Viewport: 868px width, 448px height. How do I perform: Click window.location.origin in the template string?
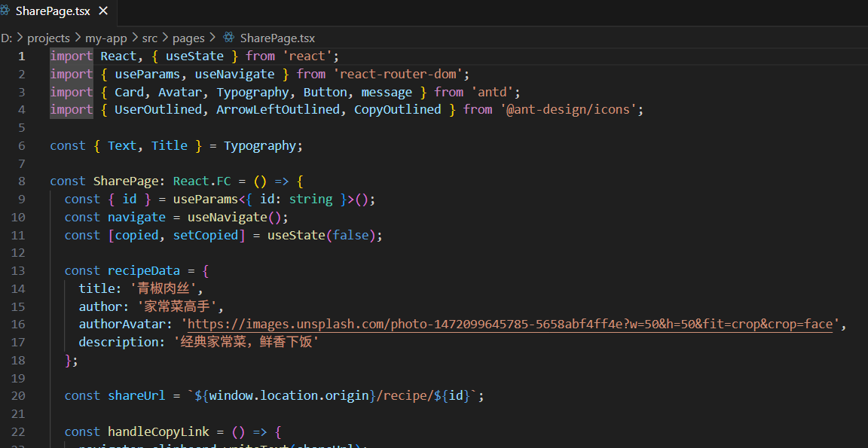(x=289, y=395)
